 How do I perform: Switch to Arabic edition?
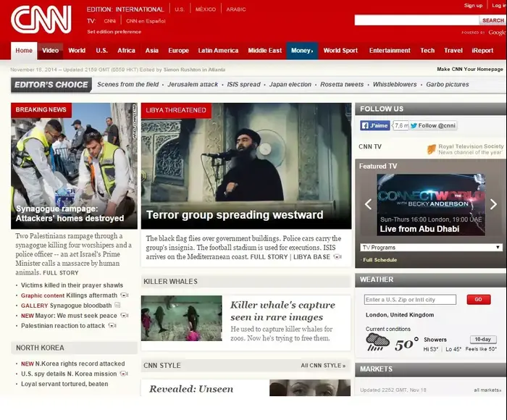coord(236,9)
